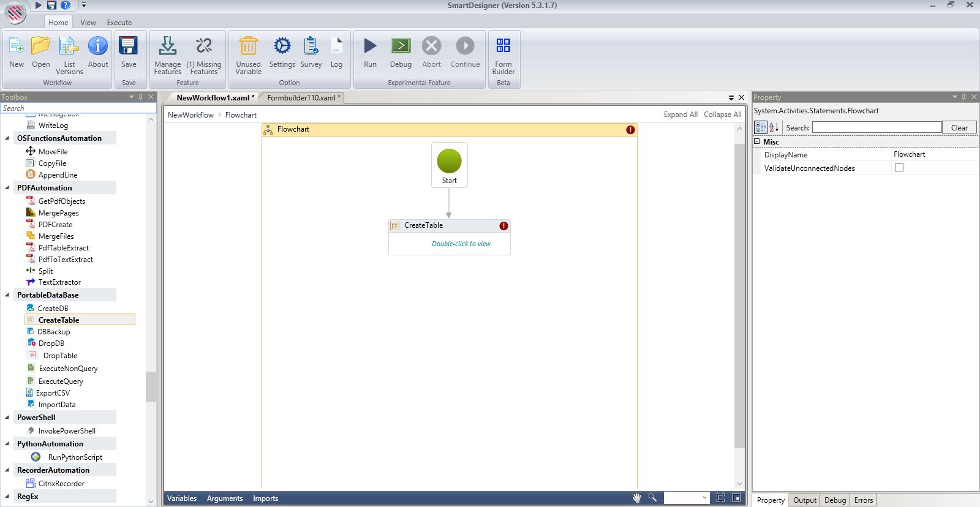Open List Versions in Workflow group
Screen dimensions: 980x507
tap(69, 47)
